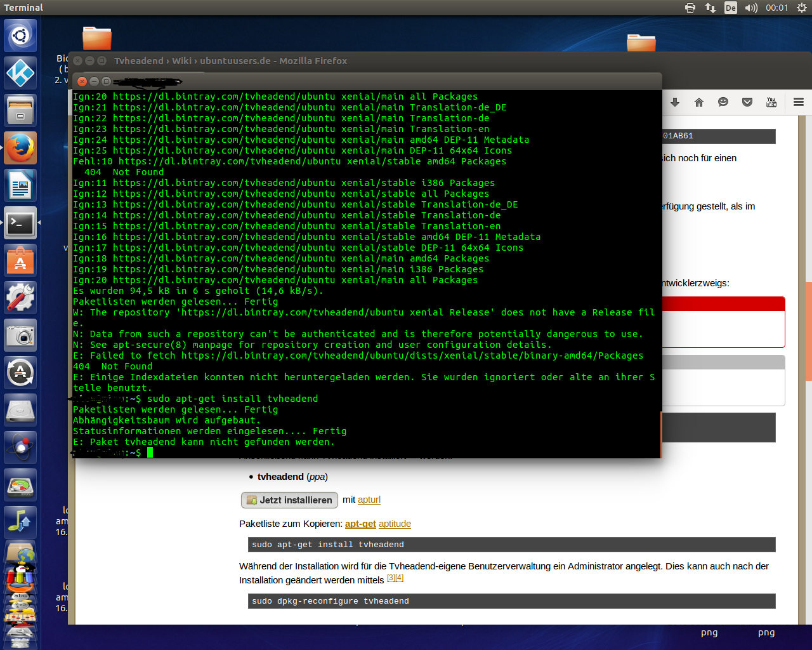This screenshot has width=812, height=650.
Task: Click 'Ign:25' DEP-11 64x64 Icons line
Action: 292,150
